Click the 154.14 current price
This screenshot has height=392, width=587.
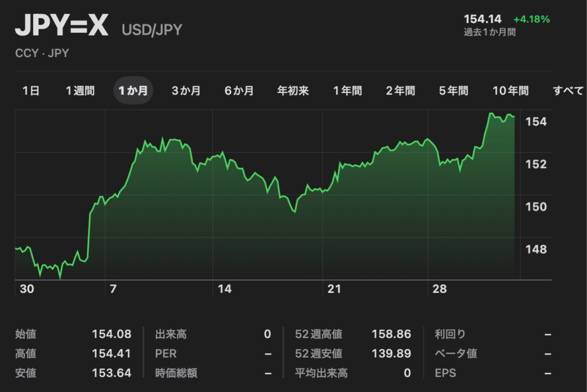(x=483, y=19)
